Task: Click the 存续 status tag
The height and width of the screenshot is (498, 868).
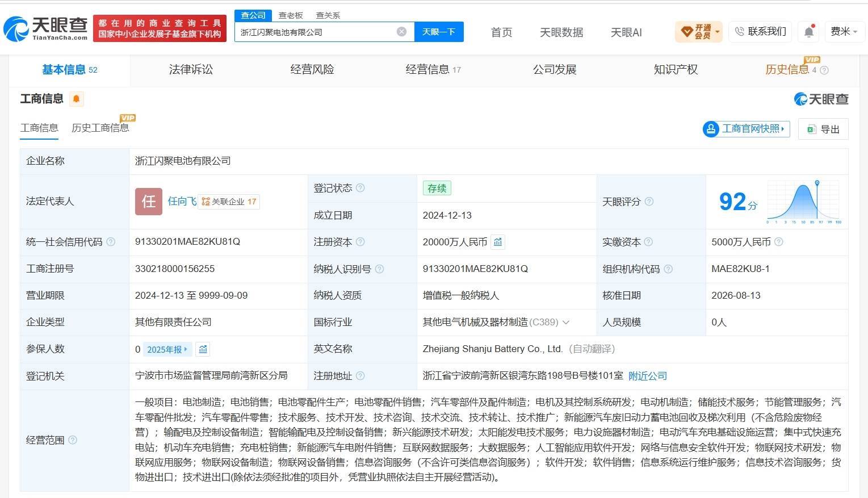Action: coord(437,188)
